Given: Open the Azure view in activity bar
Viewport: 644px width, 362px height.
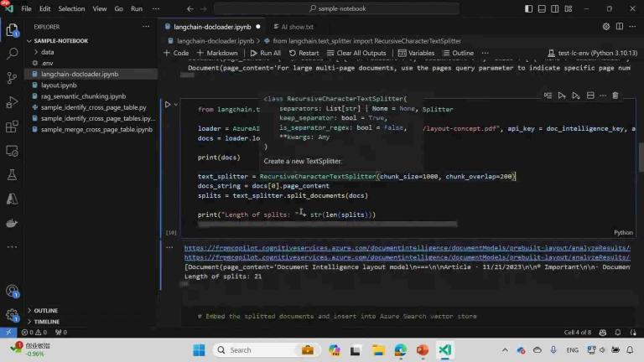Looking at the screenshot, I should [12, 199].
